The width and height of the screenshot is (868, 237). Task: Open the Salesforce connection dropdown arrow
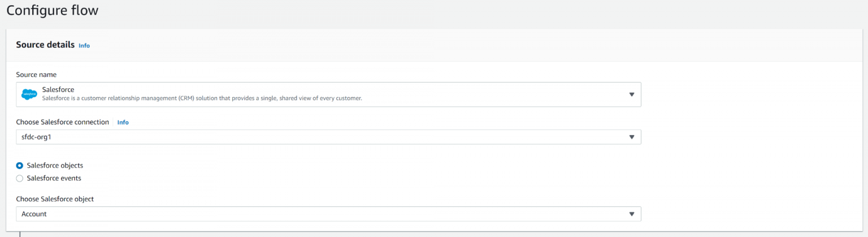(x=631, y=137)
